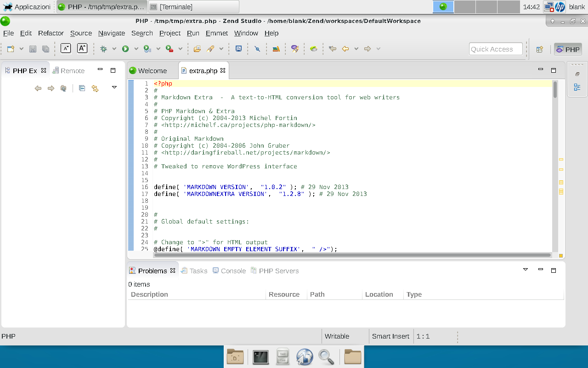Click the Save icon in toolbar
This screenshot has height=368, width=588.
33,49
